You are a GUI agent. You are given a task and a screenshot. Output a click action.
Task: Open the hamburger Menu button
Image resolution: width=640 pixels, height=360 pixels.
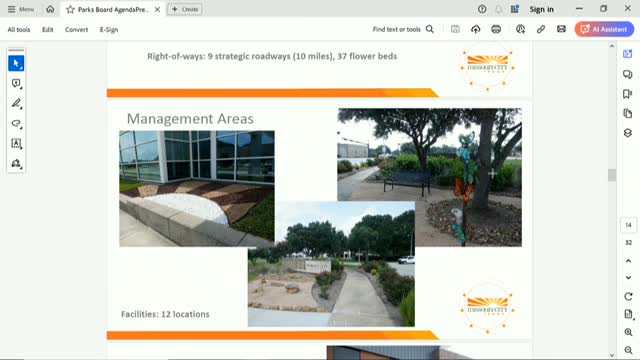[x=21, y=9]
